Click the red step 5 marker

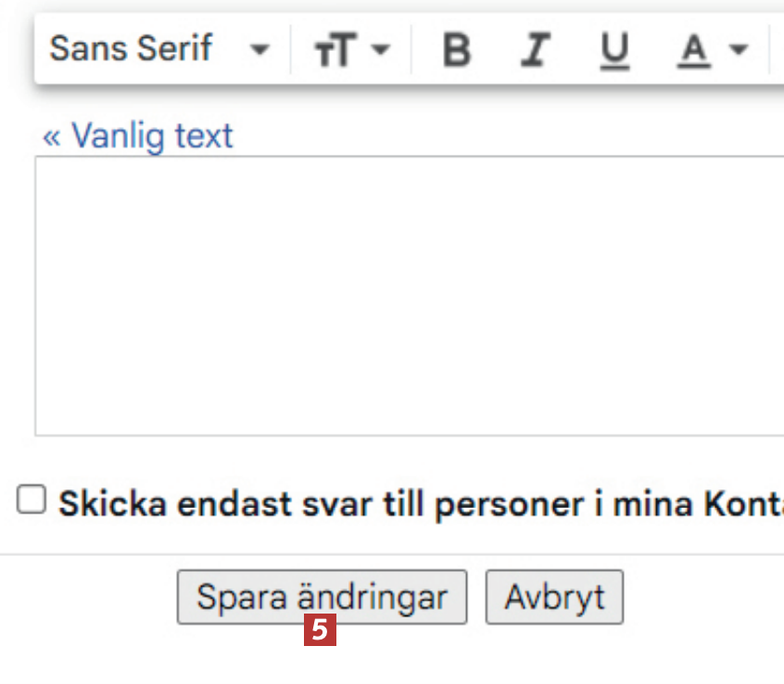[320, 631]
